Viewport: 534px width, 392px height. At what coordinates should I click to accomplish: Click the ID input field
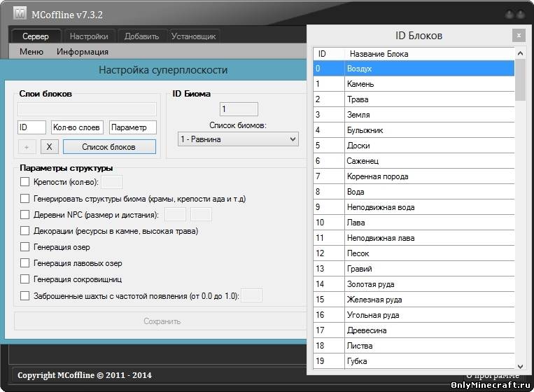31,127
